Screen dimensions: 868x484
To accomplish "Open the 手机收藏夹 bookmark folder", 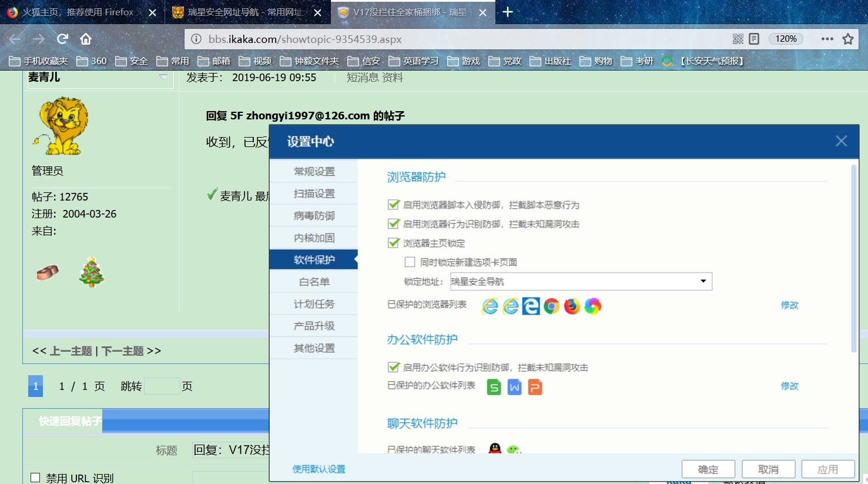I will [39, 61].
